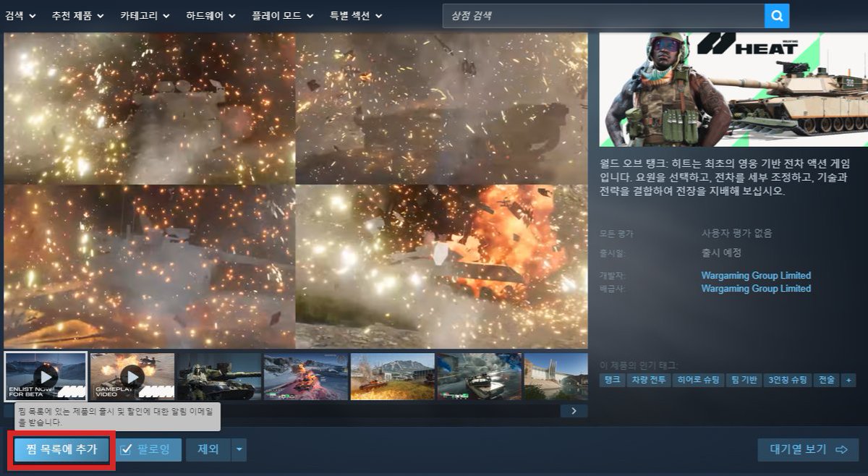868x476 pixels.
Task: Open the 카테고리 dropdown menu
Action: click(145, 15)
